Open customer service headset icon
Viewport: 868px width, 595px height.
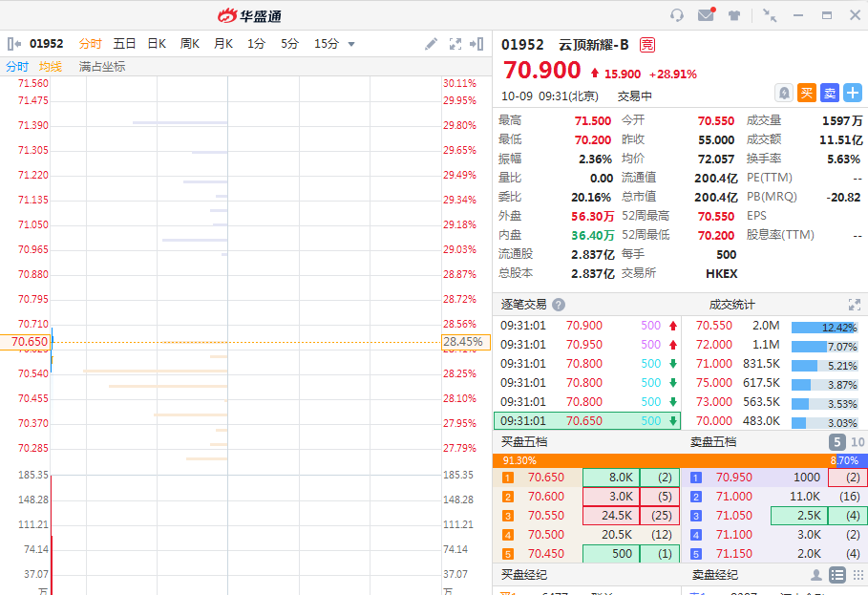click(677, 15)
